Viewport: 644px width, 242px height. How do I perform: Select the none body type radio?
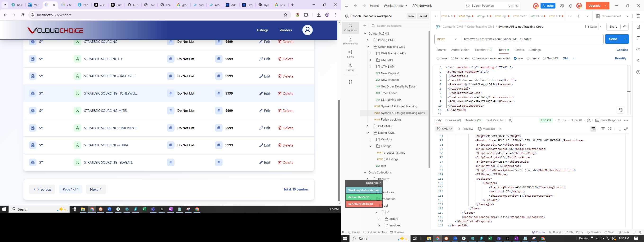[x=438, y=58]
